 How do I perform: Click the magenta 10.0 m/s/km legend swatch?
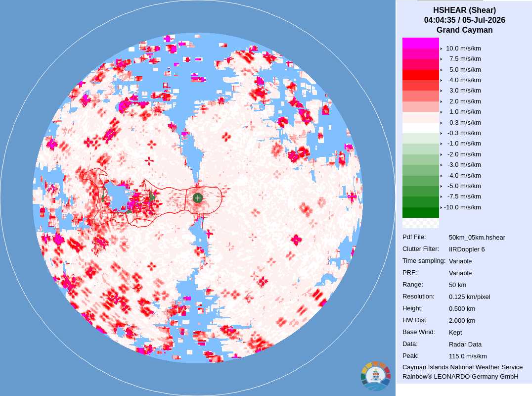[x=420, y=43]
